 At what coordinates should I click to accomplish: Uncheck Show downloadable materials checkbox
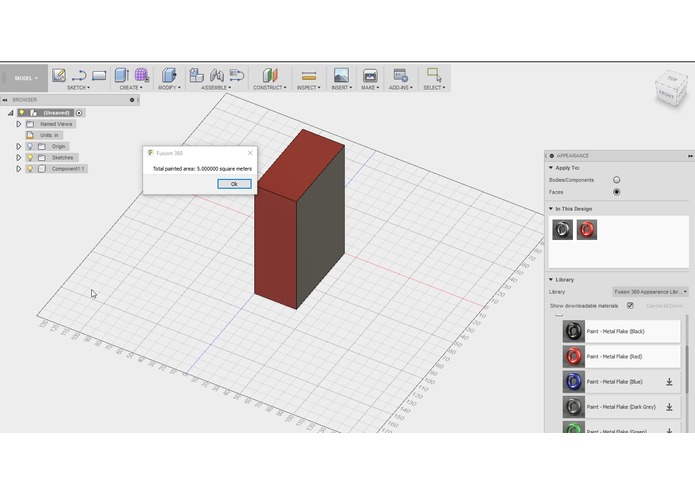point(630,306)
